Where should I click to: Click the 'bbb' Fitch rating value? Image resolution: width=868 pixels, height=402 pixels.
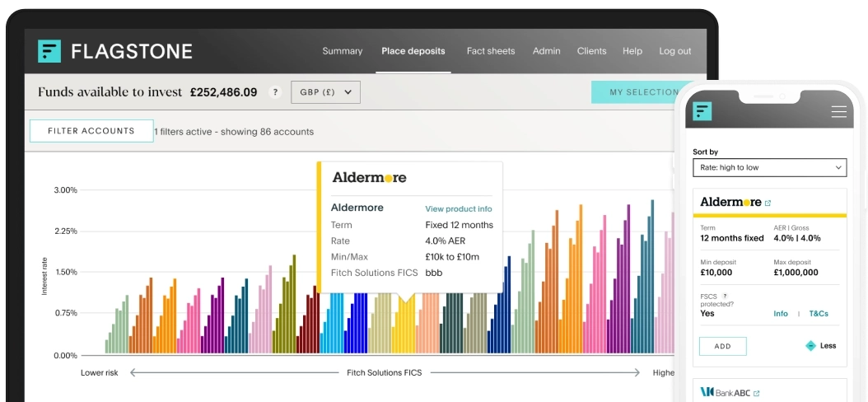434,273
